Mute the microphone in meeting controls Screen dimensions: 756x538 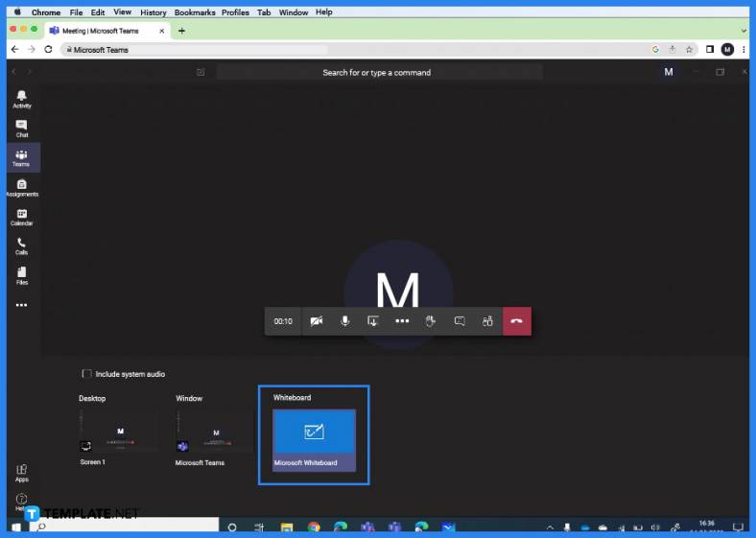pos(344,321)
